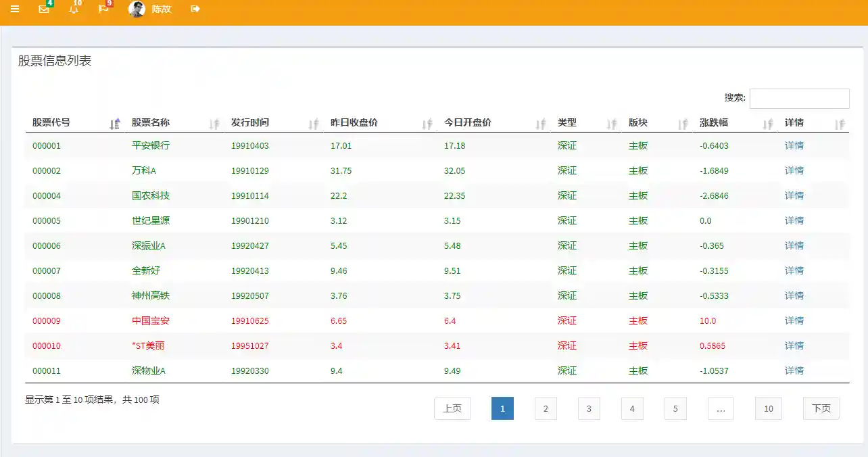This screenshot has width=868, height=457.
Task: Sort the table by 今日开盘价 sort icon
Action: tap(541, 124)
